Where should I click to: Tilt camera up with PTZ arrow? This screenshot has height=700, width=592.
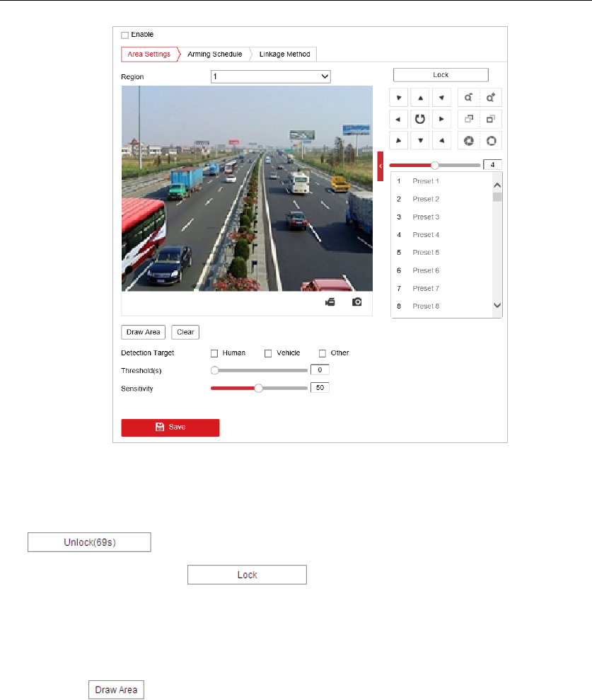click(420, 98)
